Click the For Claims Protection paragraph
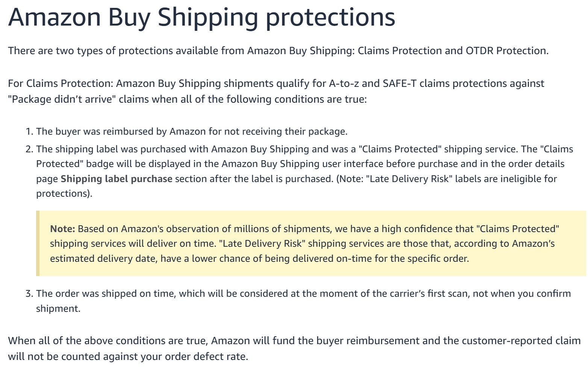The height and width of the screenshot is (375, 588). point(276,91)
